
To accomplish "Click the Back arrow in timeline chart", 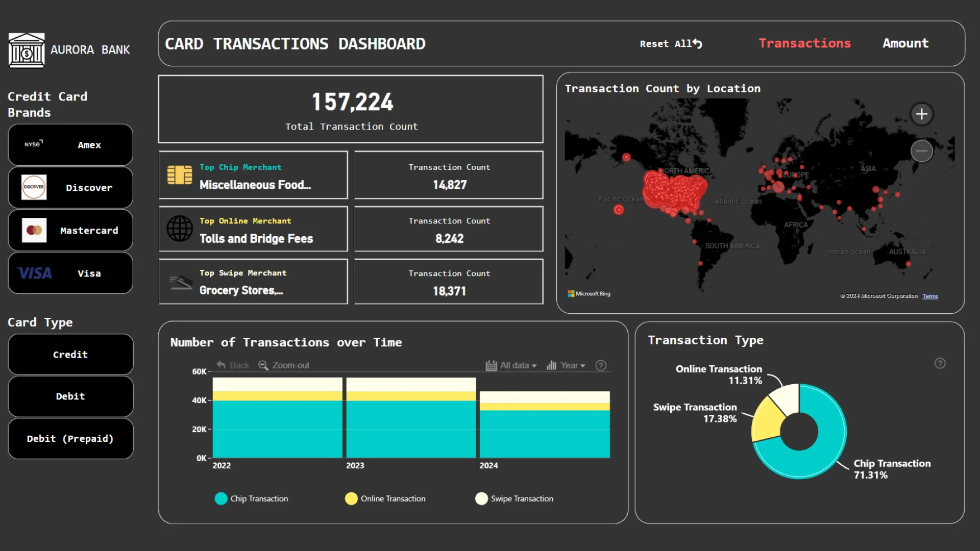I will tap(221, 365).
